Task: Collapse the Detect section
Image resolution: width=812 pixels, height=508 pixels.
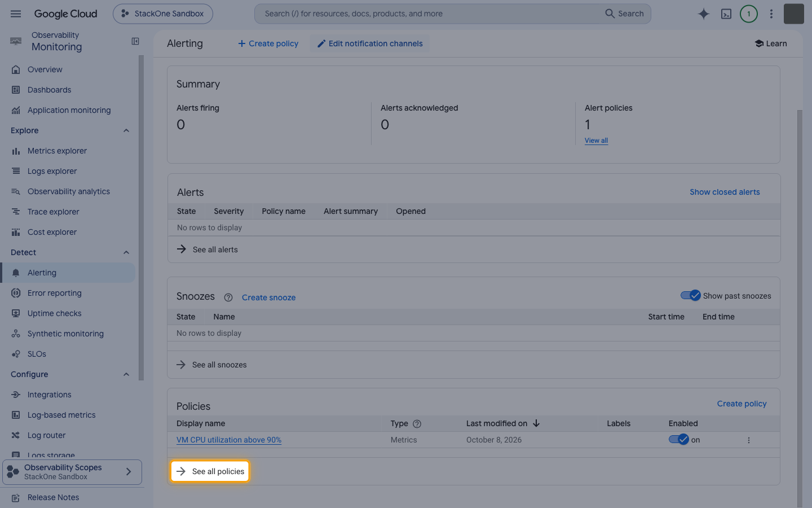Action: pyautogui.click(x=126, y=252)
